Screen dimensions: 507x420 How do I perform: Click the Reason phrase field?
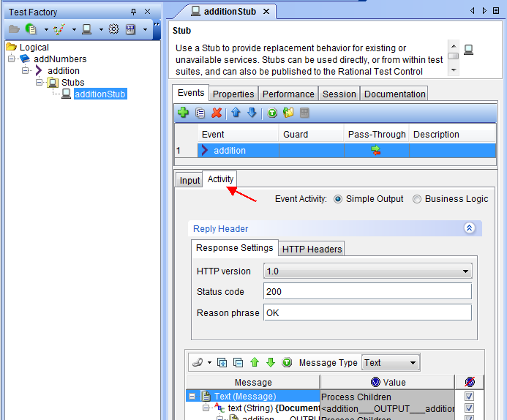(368, 312)
